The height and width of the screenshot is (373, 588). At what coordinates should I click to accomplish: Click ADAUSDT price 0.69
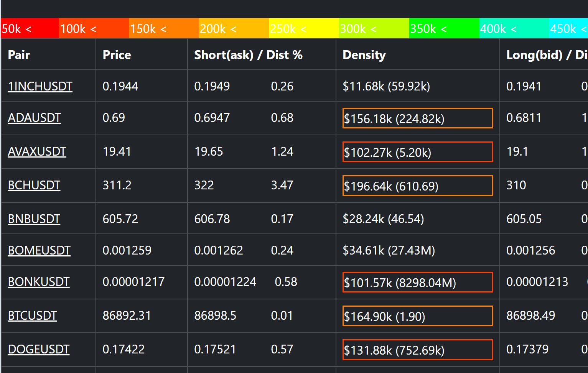[x=114, y=118]
